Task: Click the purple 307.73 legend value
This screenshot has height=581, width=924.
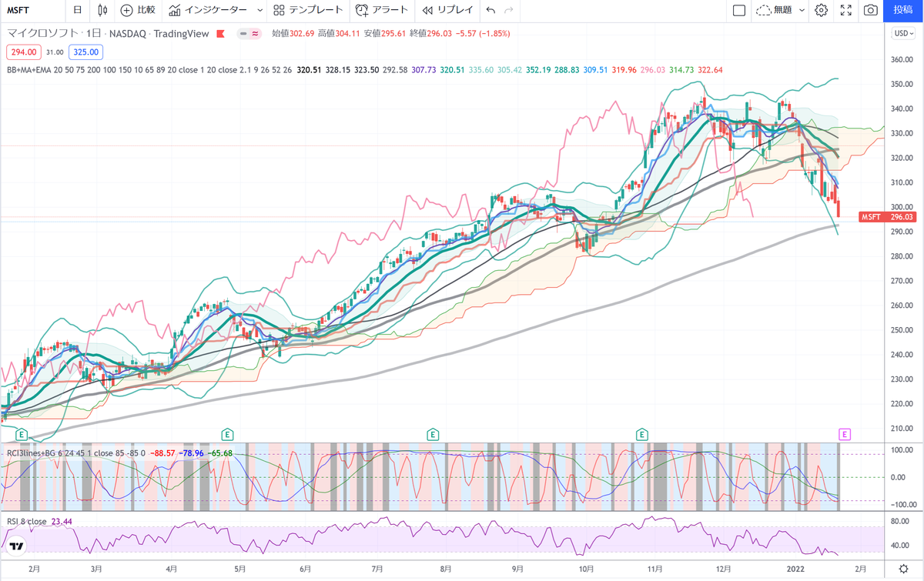Action: pos(424,69)
